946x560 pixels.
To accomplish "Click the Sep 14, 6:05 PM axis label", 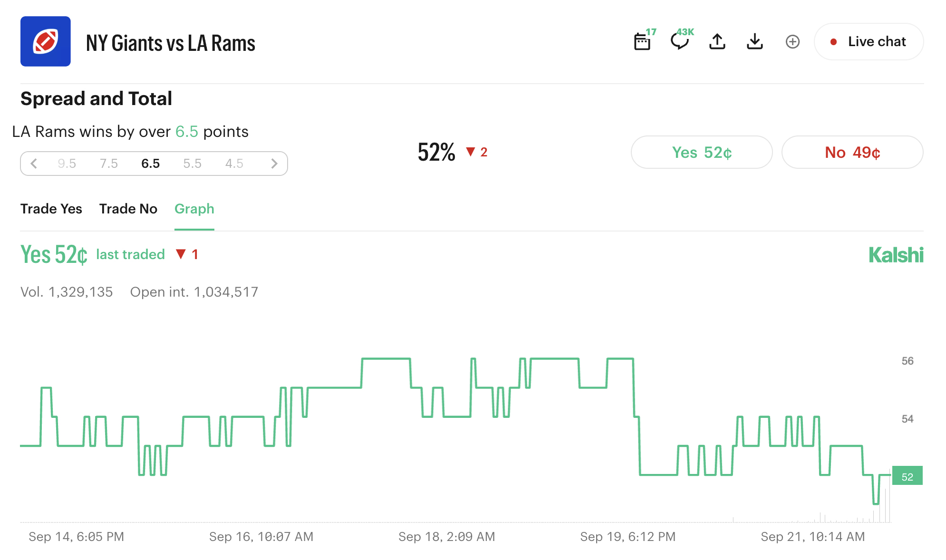I will tap(77, 537).
